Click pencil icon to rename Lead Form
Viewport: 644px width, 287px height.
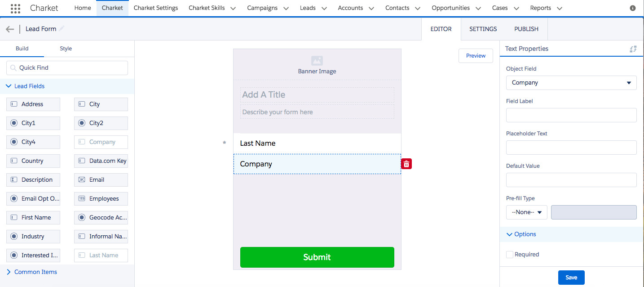pos(62,29)
